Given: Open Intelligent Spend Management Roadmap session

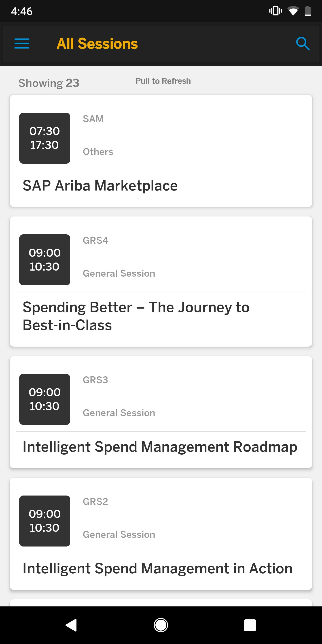Looking at the screenshot, I should [161, 412].
